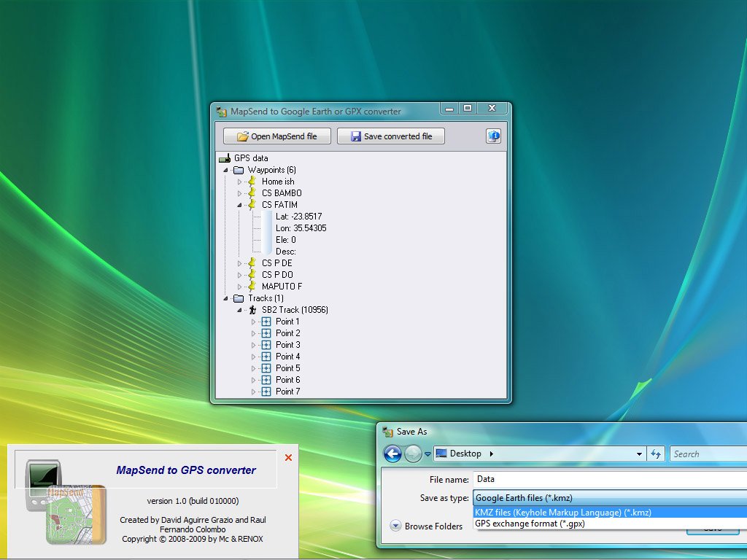Expand the MAPUTO F waypoint
Screen dimensions: 747x560
tap(239, 287)
